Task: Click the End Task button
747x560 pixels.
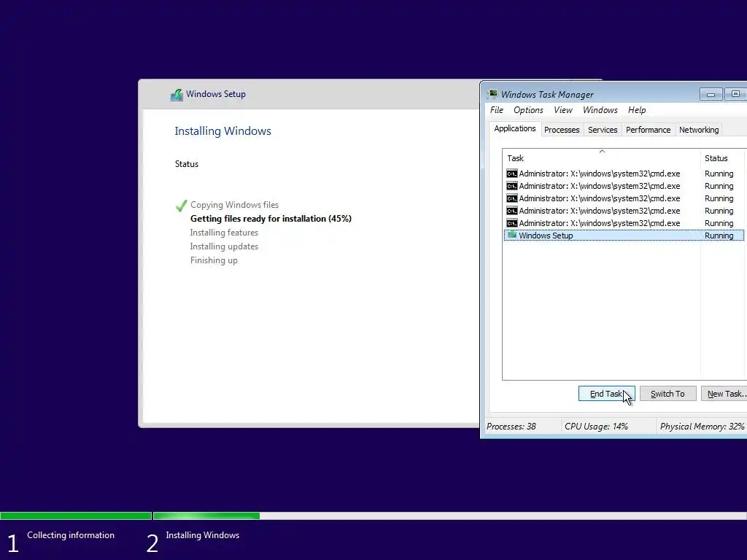Action: tap(606, 394)
